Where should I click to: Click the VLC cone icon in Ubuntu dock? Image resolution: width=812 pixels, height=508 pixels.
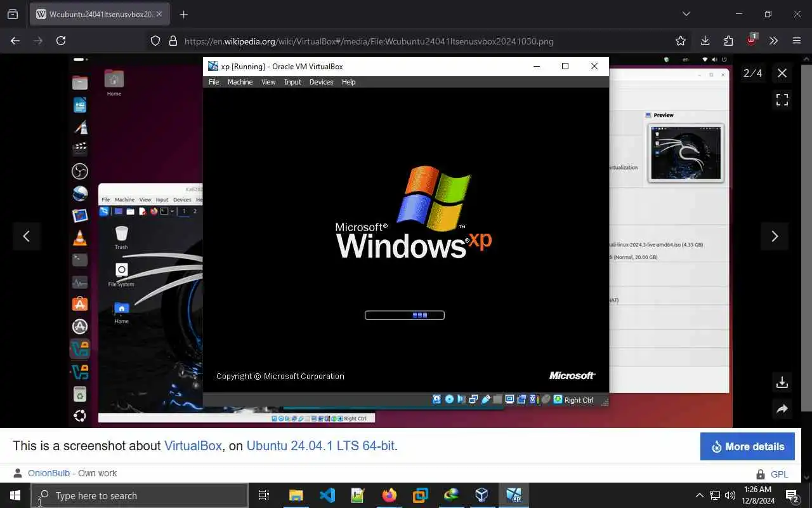point(80,238)
